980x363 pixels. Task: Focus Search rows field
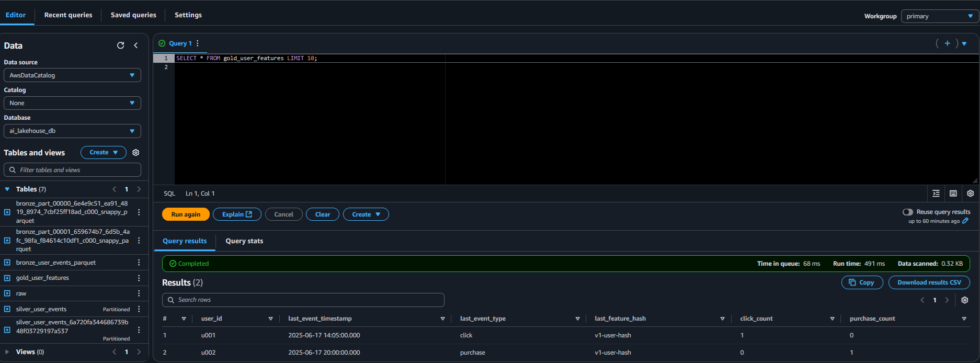click(x=303, y=300)
